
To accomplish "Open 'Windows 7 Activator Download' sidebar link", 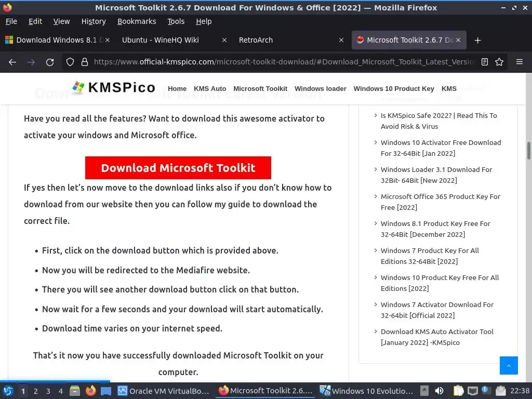I will (x=437, y=310).
